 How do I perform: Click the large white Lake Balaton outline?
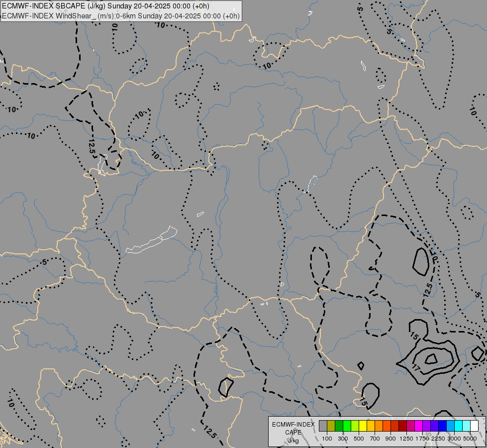[152, 240]
